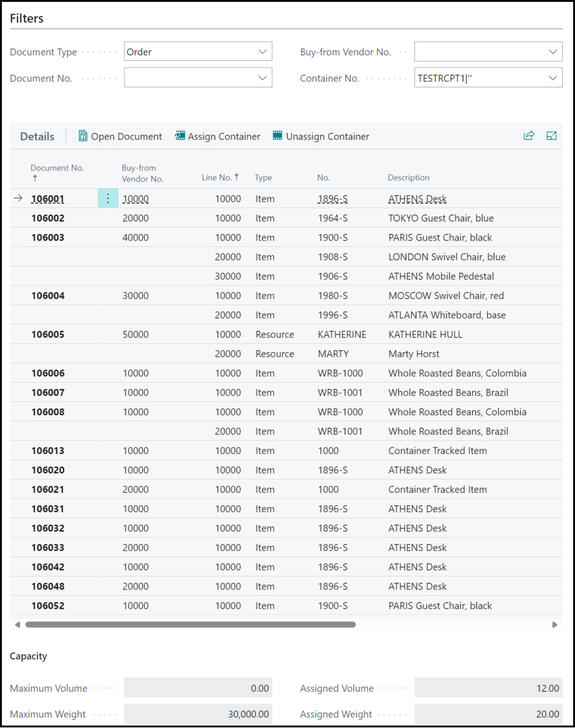
Task: Expand the Details section to full view
Action: [551, 136]
